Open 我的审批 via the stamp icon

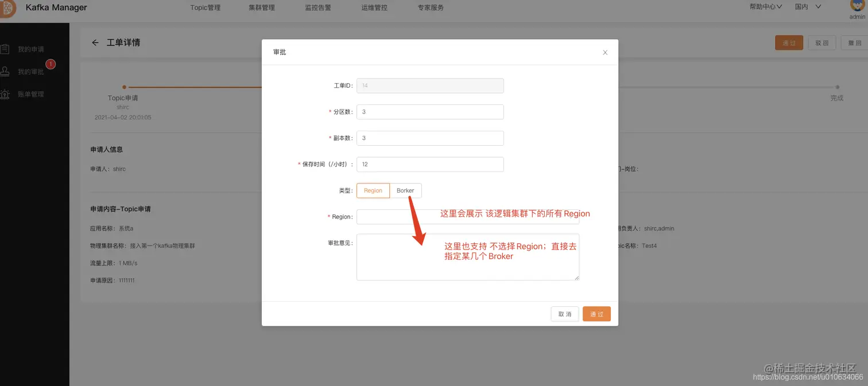[x=6, y=71]
